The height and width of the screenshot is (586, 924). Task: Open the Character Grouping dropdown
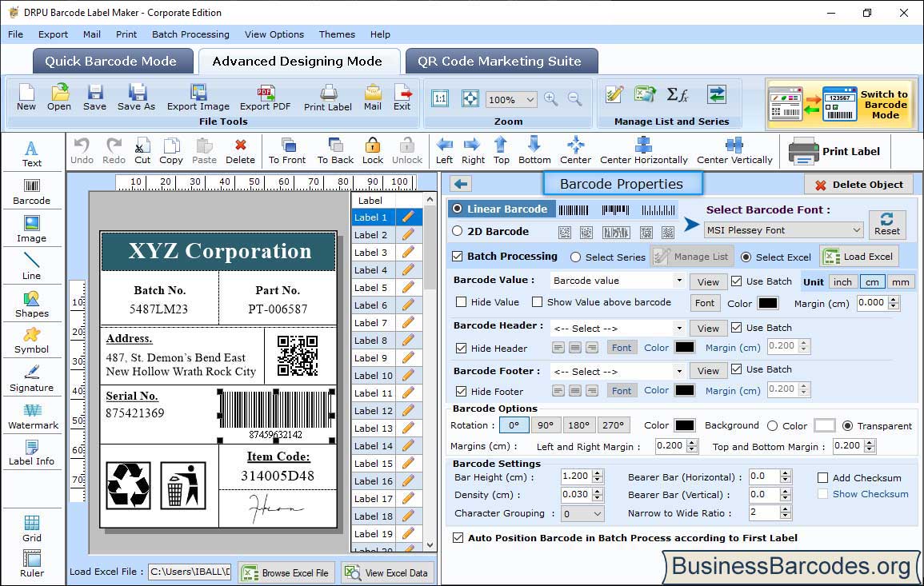point(582,513)
